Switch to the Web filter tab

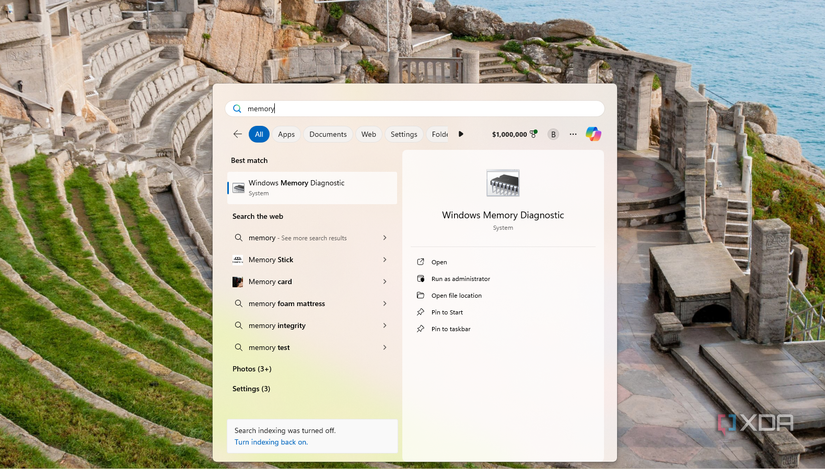(368, 134)
